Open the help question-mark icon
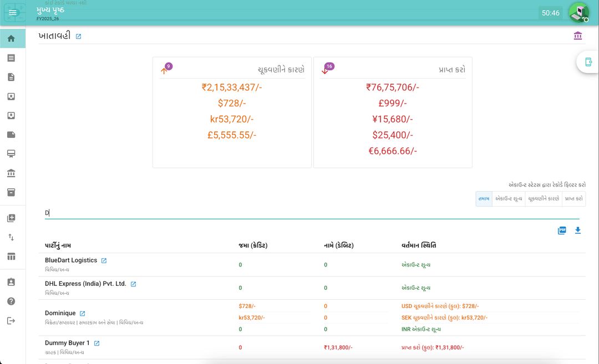This screenshot has width=599, height=364. [x=11, y=301]
